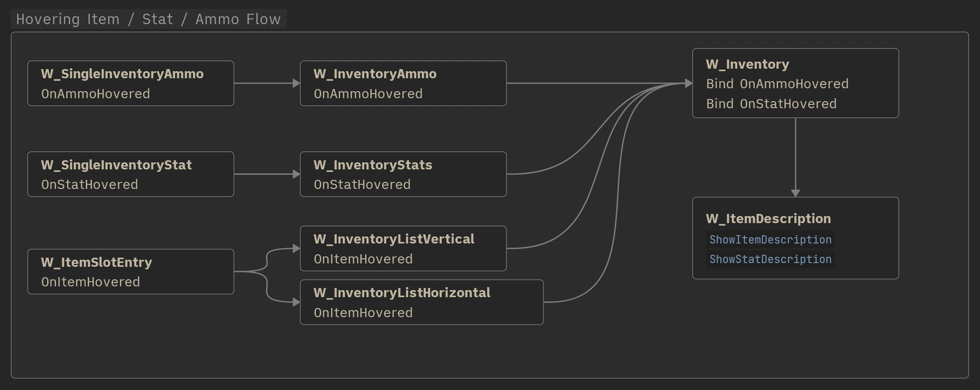The height and width of the screenshot is (390, 980).
Task: Click arrowhead pointing into W_Inventory node
Action: click(689, 83)
